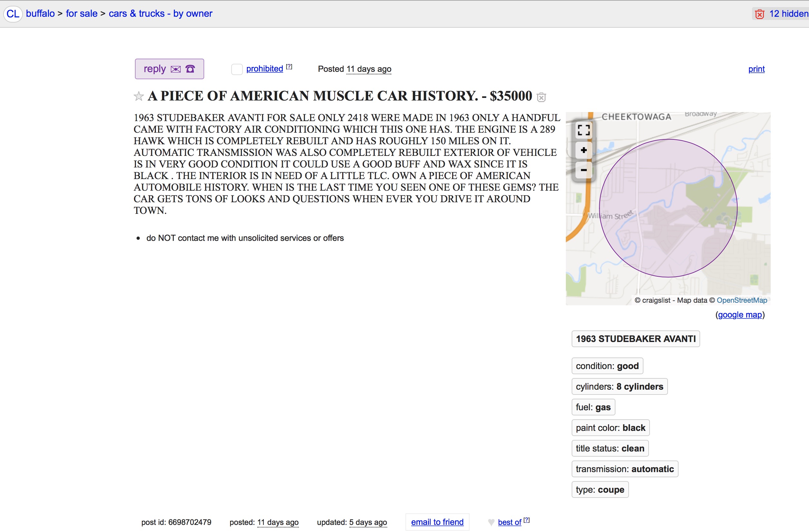This screenshot has height=532, width=809.
Task: Tick the prohibited flag checkbox
Action: [x=237, y=69]
